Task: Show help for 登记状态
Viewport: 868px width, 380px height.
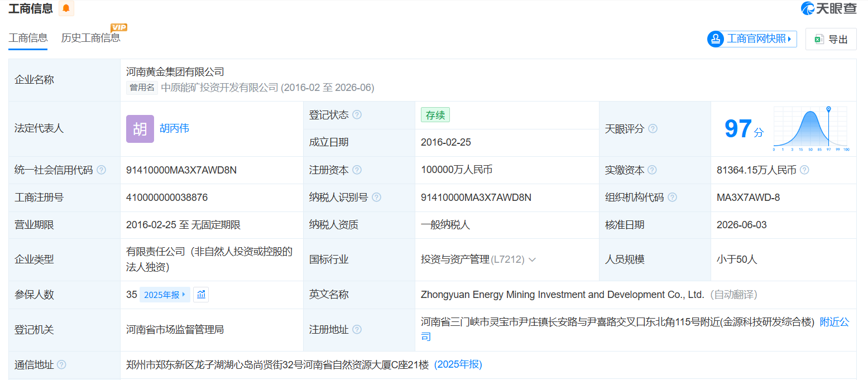Action: click(x=357, y=115)
